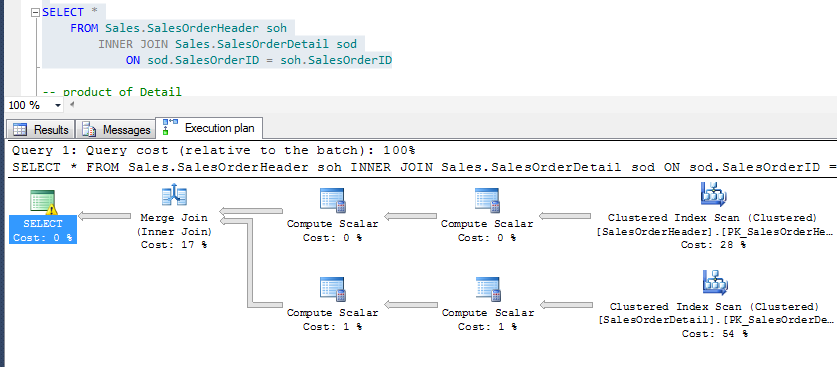Image resolution: width=837 pixels, height=367 pixels.
Task: Click the Merge Join operator icon
Action: 174,196
